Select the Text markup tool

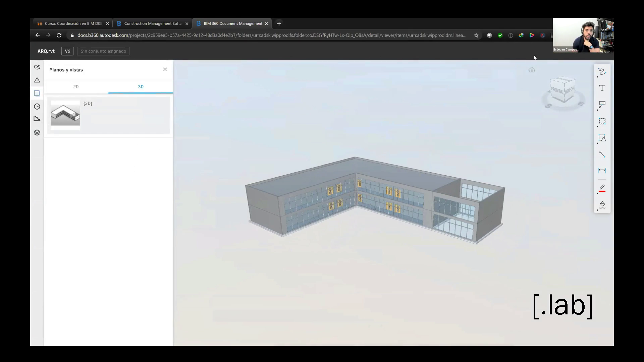click(x=602, y=88)
